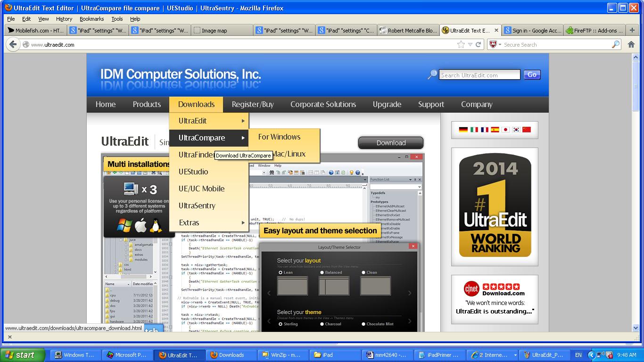Expand the UltraEdit downloads submenu
644x362 pixels.
pos(208,121)
